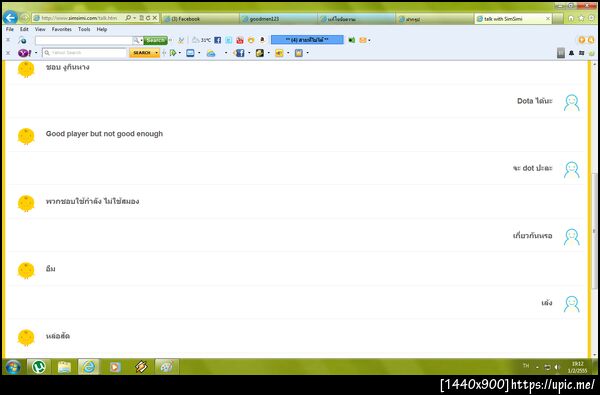Open the Help menu
600x395 pixels.
(x=102, y=29)
